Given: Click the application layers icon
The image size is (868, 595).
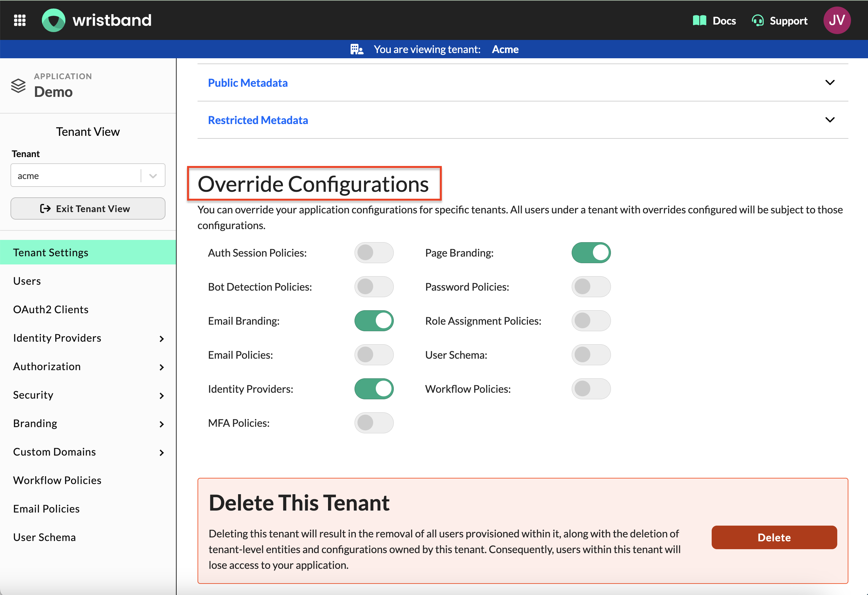Looking at the screenshot, I should (18, 86).
